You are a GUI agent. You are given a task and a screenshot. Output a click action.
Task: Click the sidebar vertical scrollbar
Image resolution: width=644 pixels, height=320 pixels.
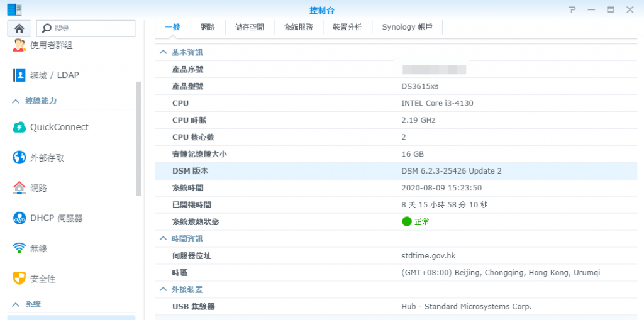[x=138, y=139]
